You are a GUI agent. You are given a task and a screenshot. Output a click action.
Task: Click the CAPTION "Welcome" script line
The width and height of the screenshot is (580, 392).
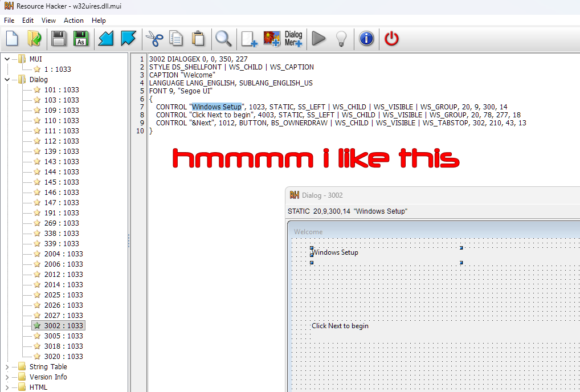coord(182,75)
